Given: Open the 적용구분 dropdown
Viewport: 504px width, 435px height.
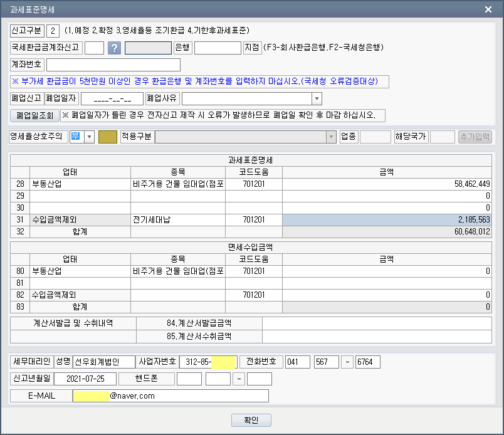Looking at the screenshot, I should click(330, 137).
